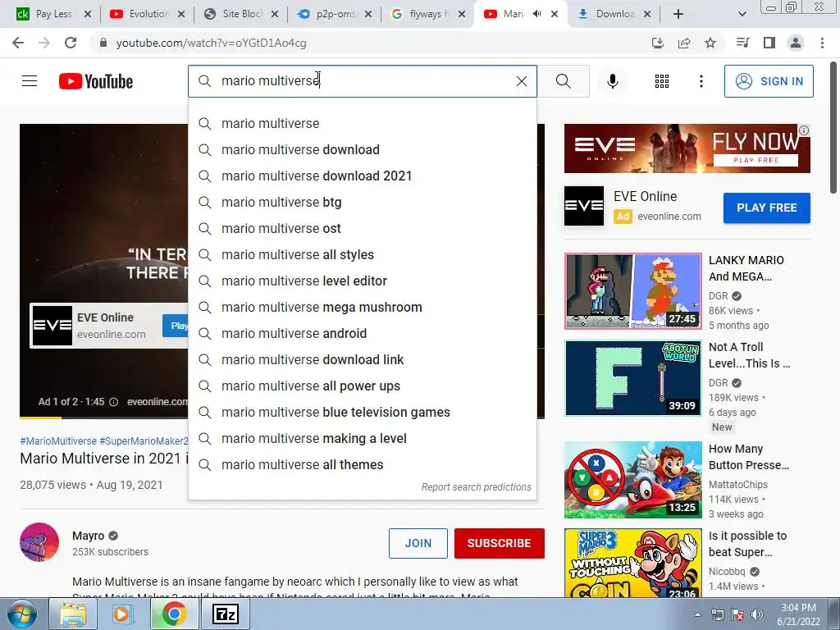This screenshot has height=630, width=840.
Task: Open ad info icon on EVE banner
Action: tap(804, 130)
